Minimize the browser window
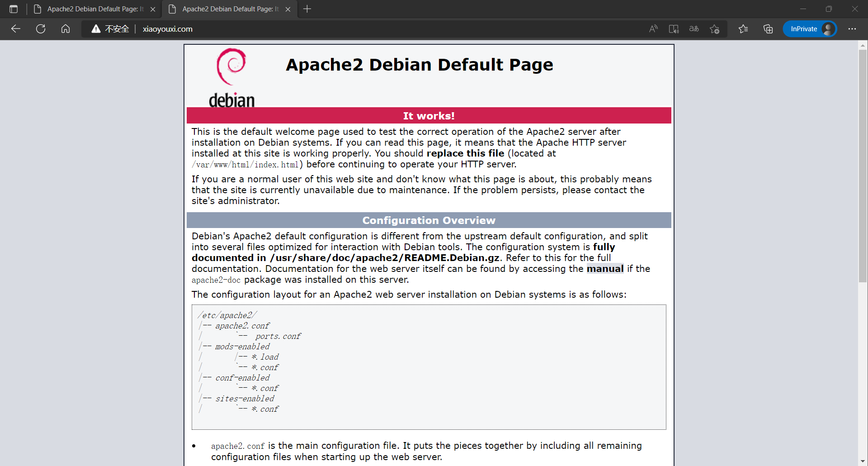The image size is (868, 466). coord(803,9)
